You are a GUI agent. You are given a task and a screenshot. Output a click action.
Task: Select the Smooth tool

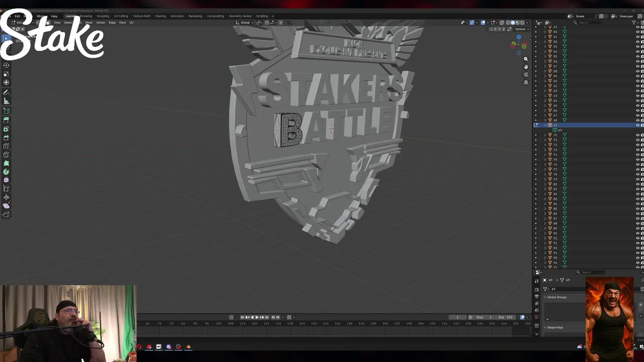(6, 180)
